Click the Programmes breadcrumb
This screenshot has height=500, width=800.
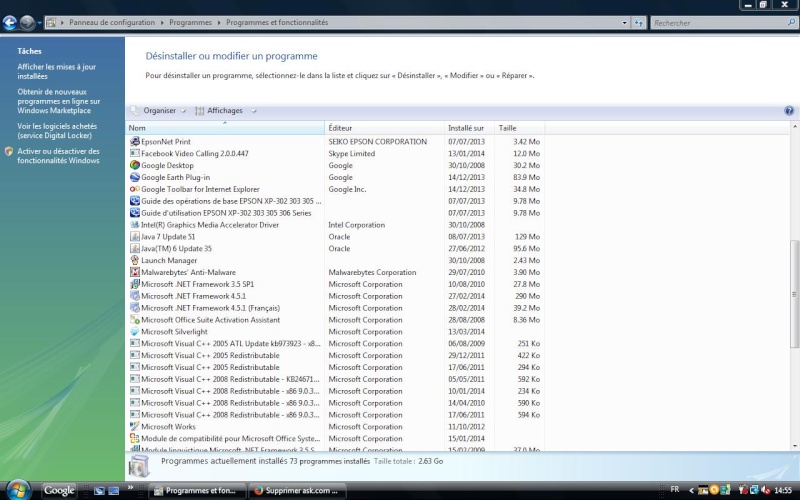click(x=190, y=22)
